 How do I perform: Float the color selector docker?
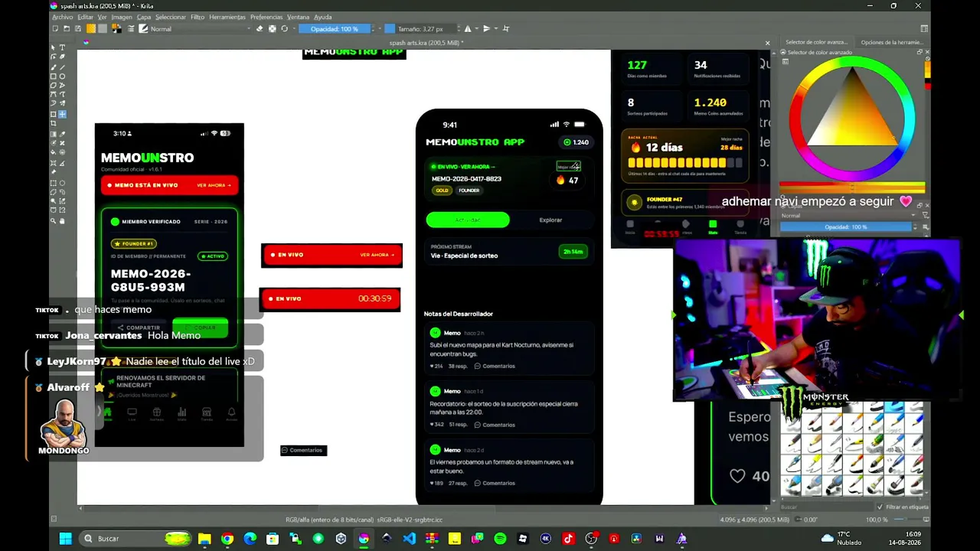click(920, 52)
